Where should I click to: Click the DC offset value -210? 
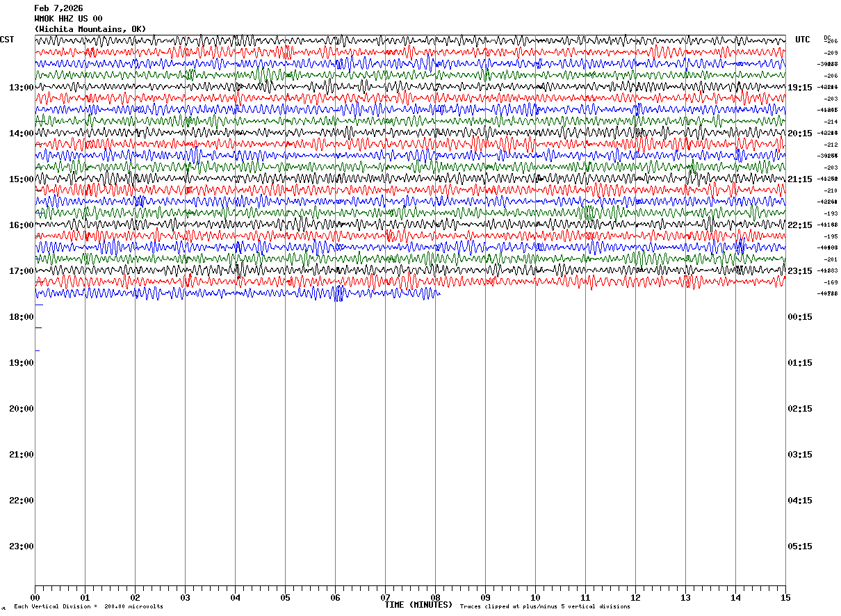(x=831, y=191)
